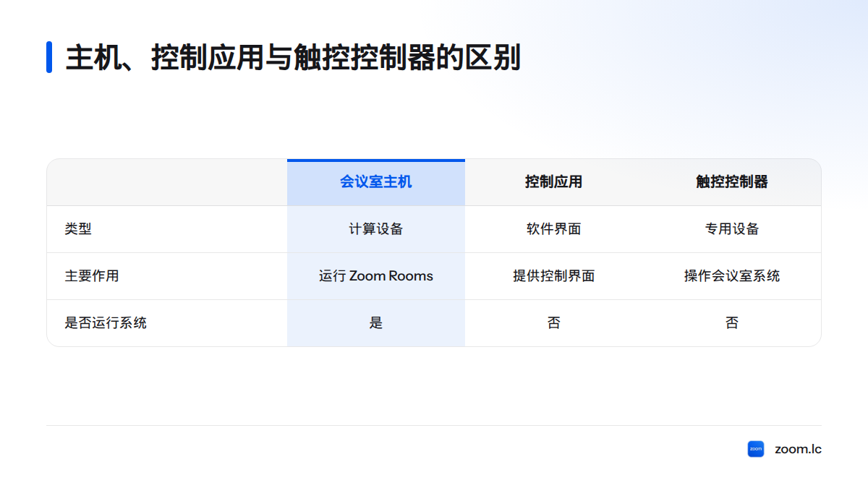This screenshot has height=488, width=868.
Task: Click the blue Zoom logo icon
Action: (756, 449)
